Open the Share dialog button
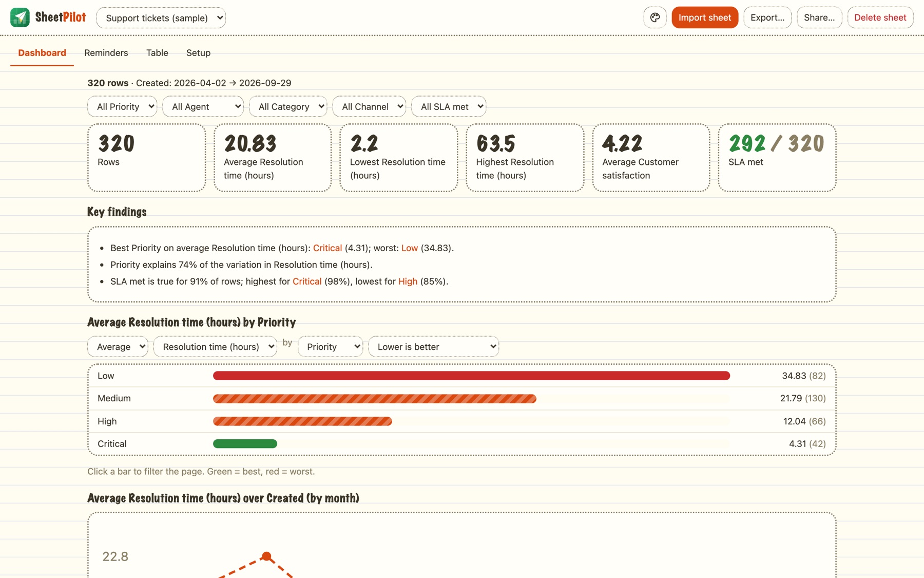924x578 pixels. tap(819, 17)
